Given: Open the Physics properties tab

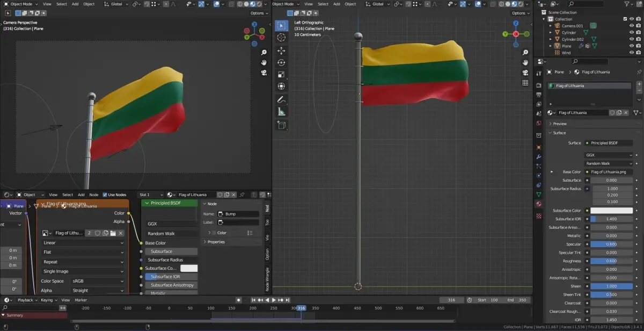Looking at the screenshot, I should [539, 176].
